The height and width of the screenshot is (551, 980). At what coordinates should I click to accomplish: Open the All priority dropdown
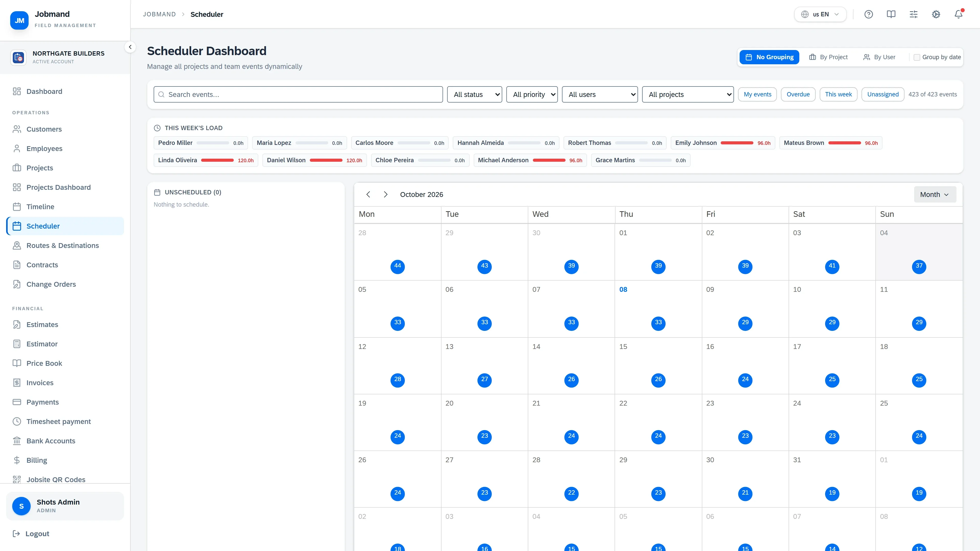coord(532,94)
